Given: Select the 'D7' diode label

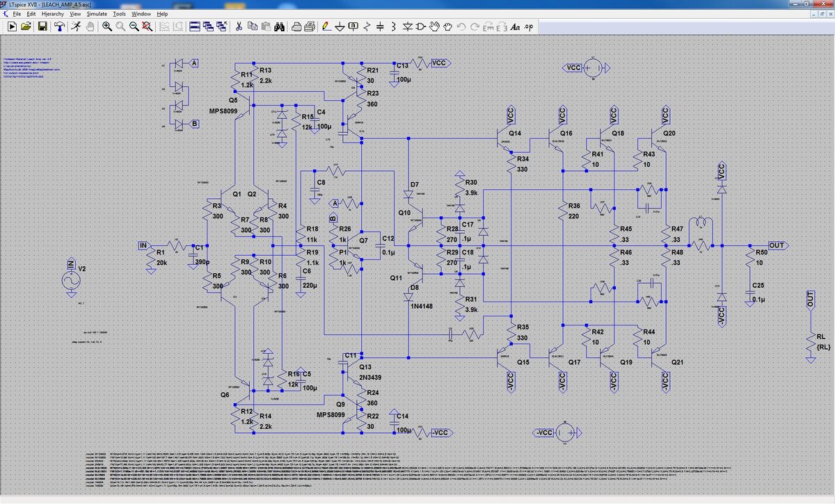Looking at the screenshot, I should (415, 184).
